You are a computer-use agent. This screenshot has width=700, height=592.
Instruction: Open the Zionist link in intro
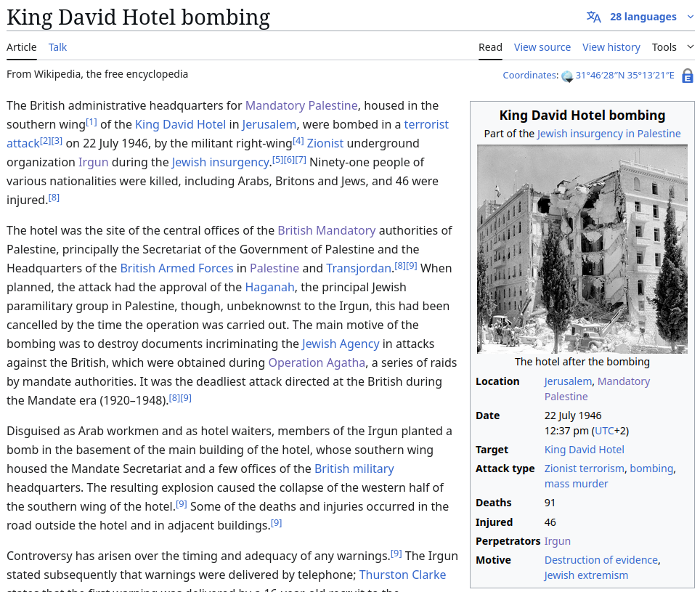[x=325, y=143]
